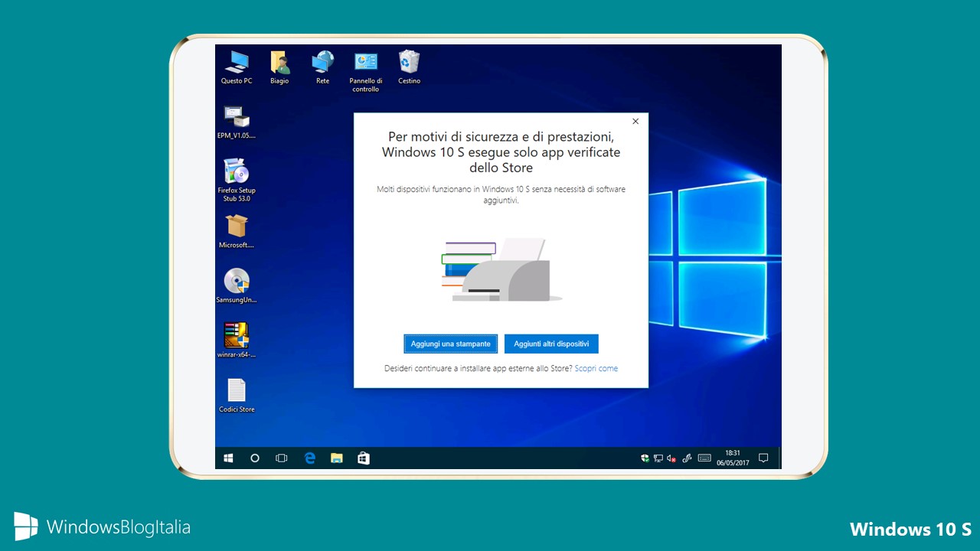Image resolution: width=980 pixels, height=551 pixels.
Task: Show the touch keyboard from the tray
Action: tap(705, 458)
